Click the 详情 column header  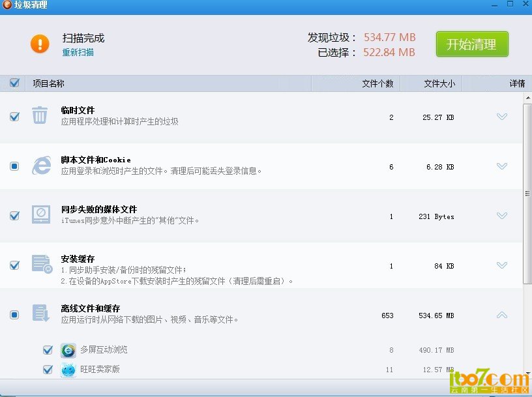(517, 83)
